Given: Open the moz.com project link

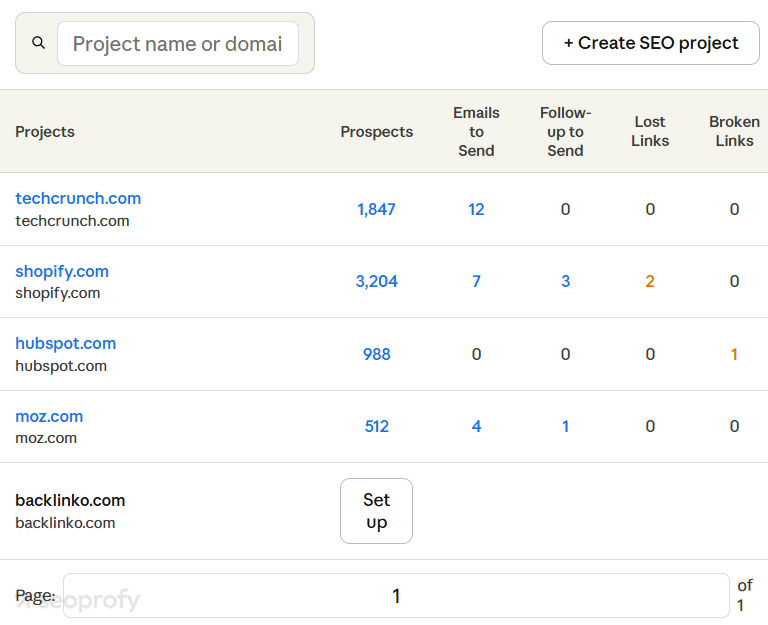Looking at the screenshot, I should point(49,416).
